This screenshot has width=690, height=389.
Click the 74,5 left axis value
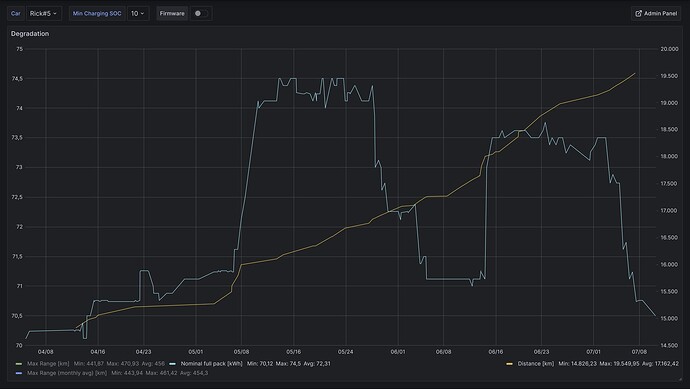[x=17, y=78]
